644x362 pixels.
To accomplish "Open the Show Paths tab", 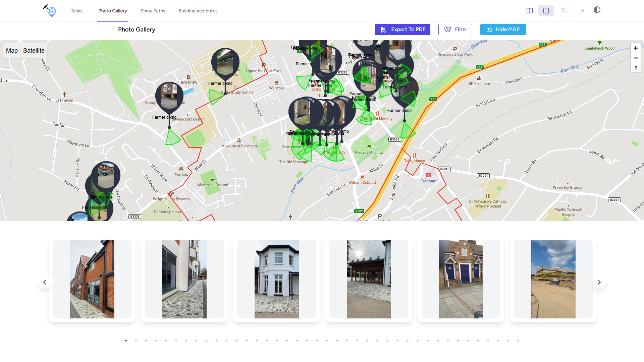I will [x=153, y=11].
